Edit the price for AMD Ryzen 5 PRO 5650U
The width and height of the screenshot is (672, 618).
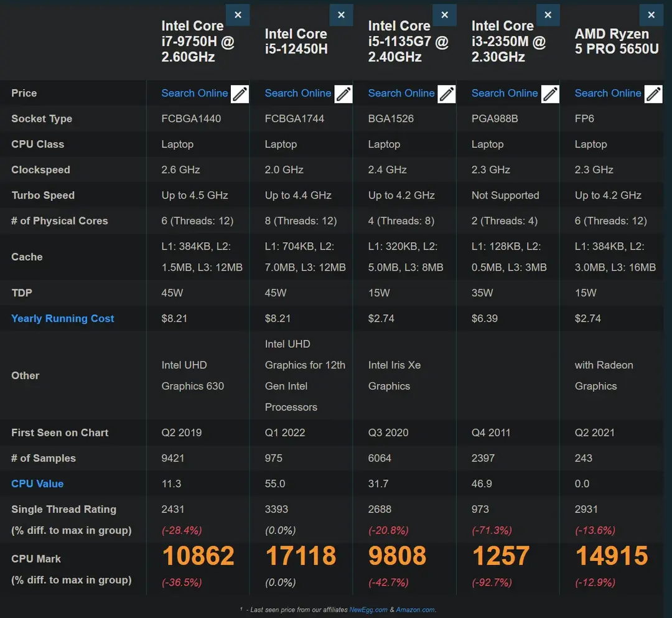(x=653, y=93)
